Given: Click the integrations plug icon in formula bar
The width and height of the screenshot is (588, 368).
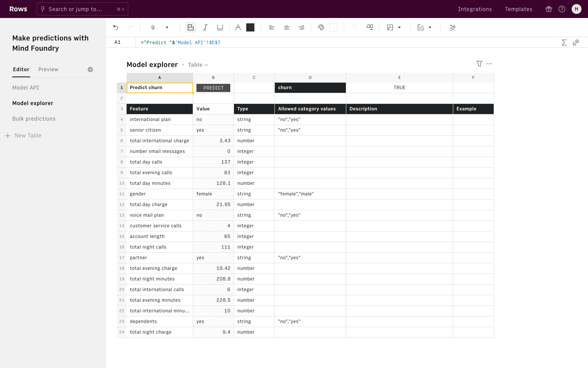Looking at the screenshot, I should click(x=576, y=43).
